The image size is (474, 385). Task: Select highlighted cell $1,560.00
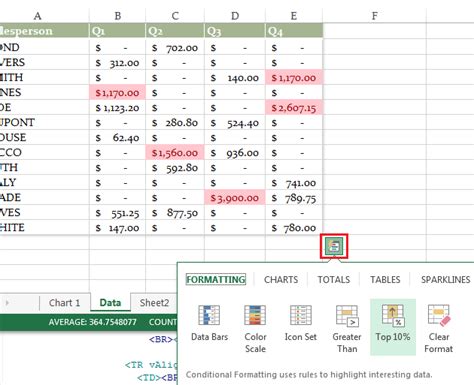click(x=175, y=153)
